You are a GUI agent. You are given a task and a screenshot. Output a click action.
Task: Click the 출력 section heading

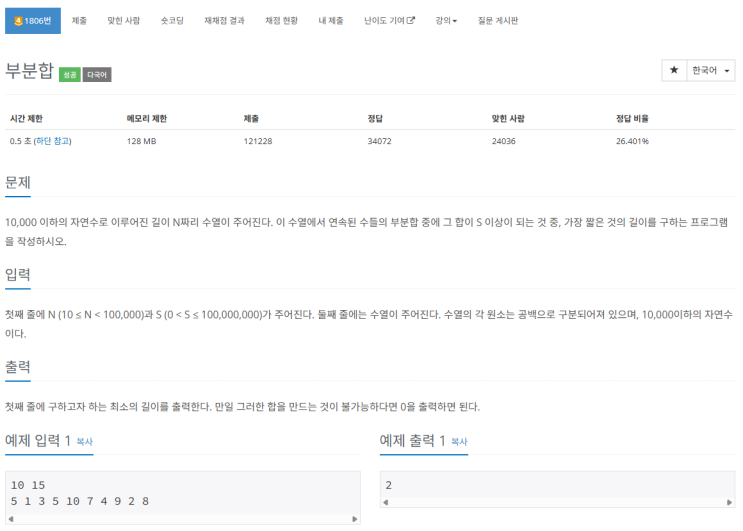click(18, 367)
